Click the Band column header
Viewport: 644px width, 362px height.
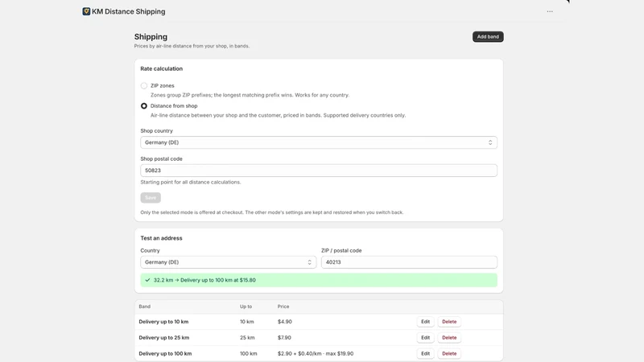145,306
